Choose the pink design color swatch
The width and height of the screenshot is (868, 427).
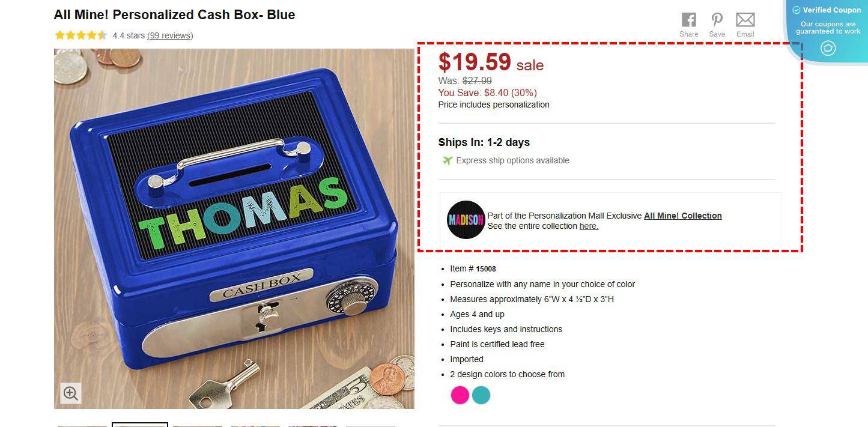[460, 395]
